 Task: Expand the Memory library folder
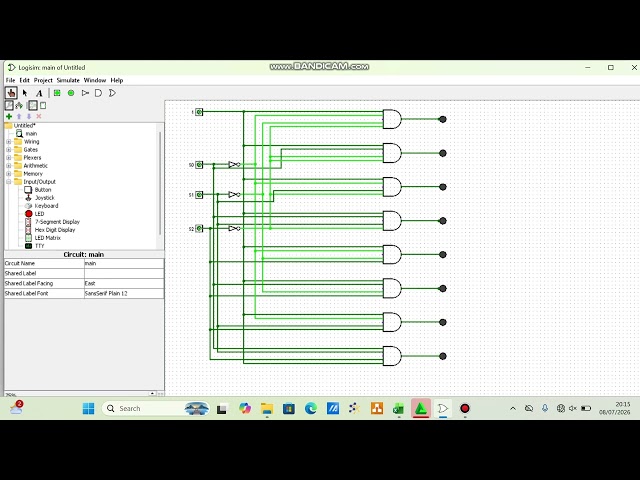coord(9,174)
